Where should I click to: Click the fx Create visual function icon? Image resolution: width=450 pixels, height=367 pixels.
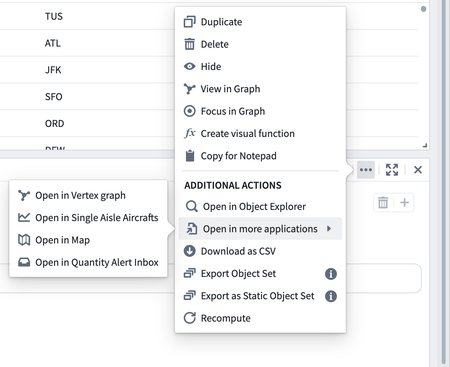pos(189,133)
